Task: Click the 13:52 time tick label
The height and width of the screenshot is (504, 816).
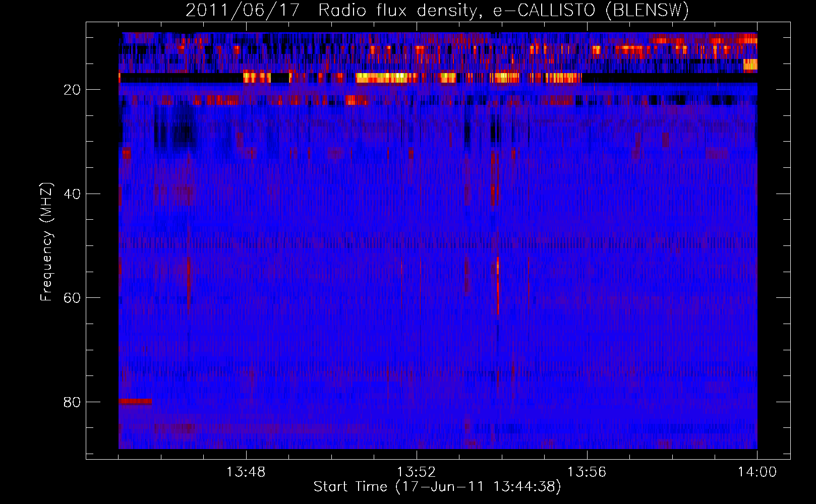Action: click(417, 472)
